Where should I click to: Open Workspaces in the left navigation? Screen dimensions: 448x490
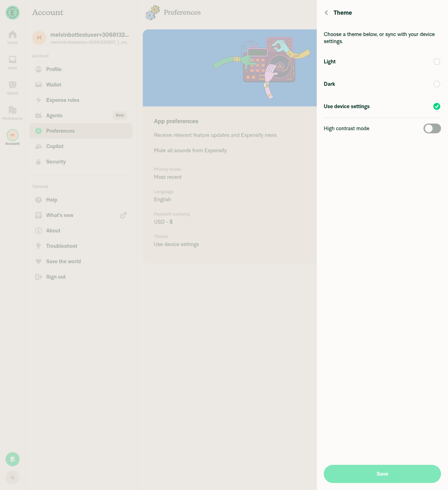tap(12, 113)
